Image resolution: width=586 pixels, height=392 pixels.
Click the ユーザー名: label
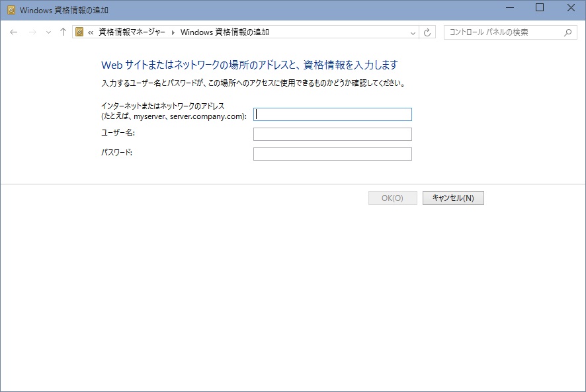pos(118,133)
